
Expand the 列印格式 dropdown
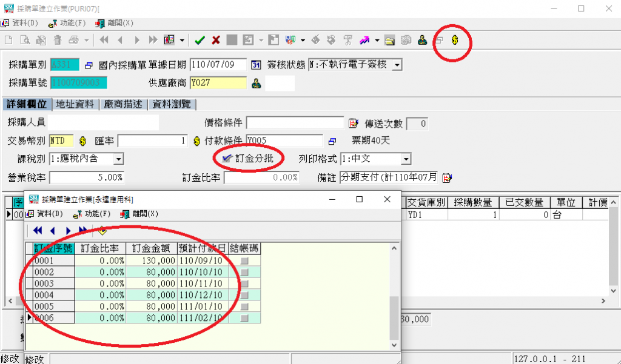(x=406, y=159)
